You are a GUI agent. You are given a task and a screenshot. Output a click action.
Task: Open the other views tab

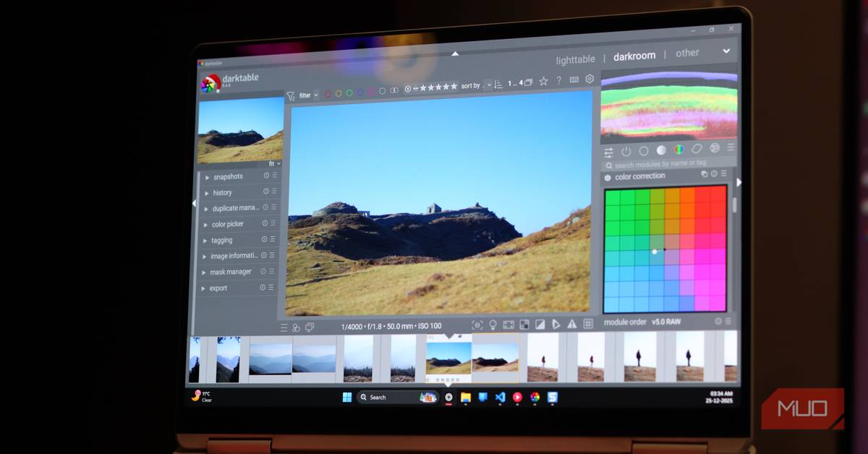pyautogui.click(x=687, y=53)
